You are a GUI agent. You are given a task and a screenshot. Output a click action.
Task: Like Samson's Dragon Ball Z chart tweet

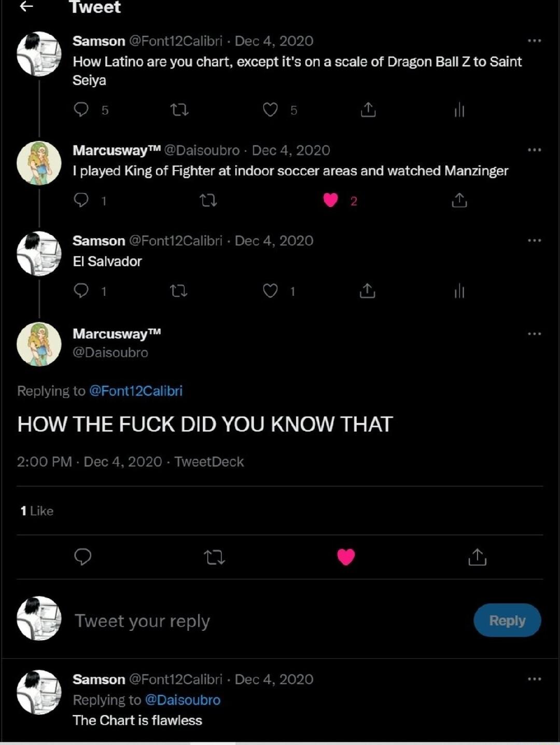click(x=271, y=109)
